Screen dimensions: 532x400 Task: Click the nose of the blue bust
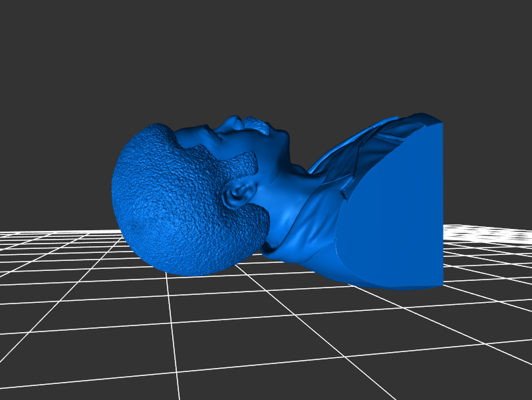[x=233, y=124]
